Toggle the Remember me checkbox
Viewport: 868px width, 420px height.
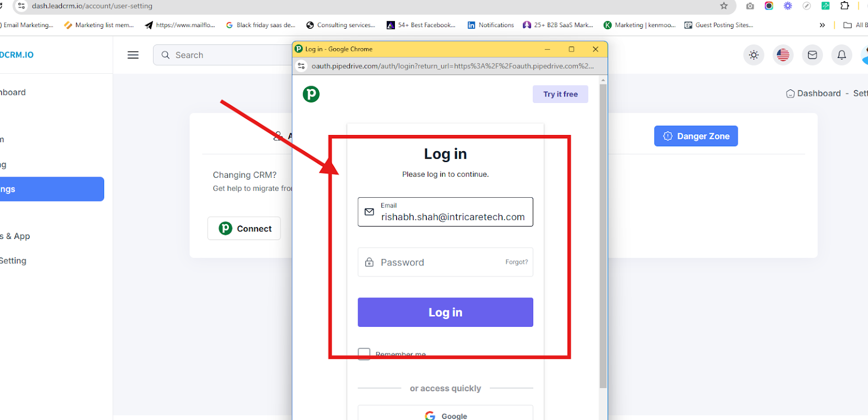pos(364,354)
